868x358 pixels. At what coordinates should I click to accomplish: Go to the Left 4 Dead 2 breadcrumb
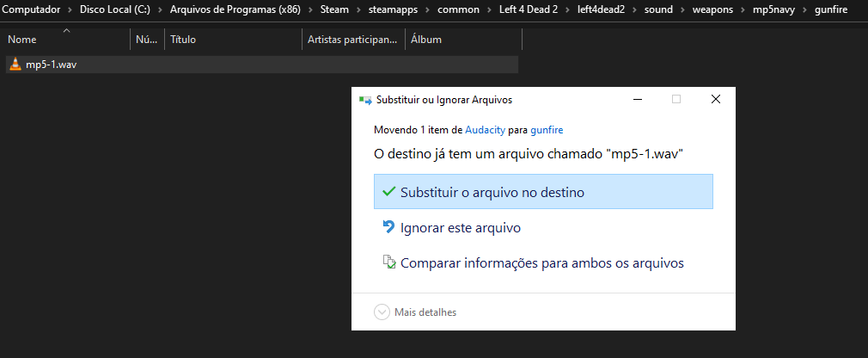[x=529, y=9]
